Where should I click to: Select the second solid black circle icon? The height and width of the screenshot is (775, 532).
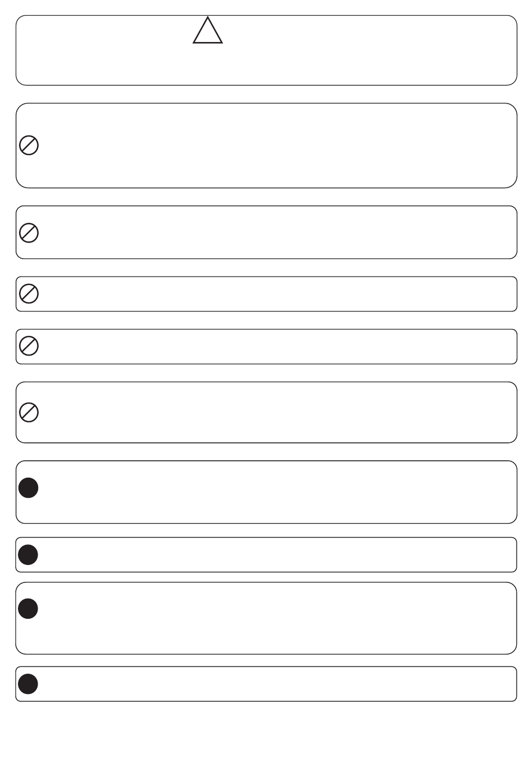pos(29,554)
